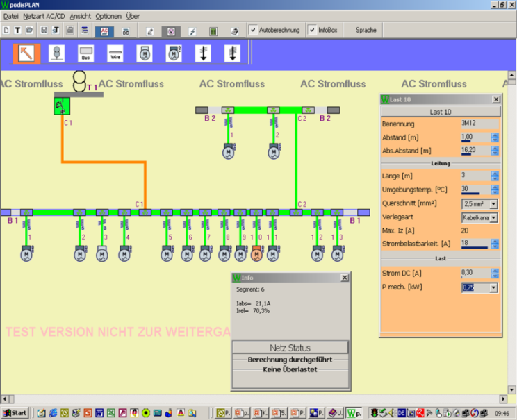Click the Länge [m] value field
This screenshot has height=420, width=517.
(x=475, y=176)
